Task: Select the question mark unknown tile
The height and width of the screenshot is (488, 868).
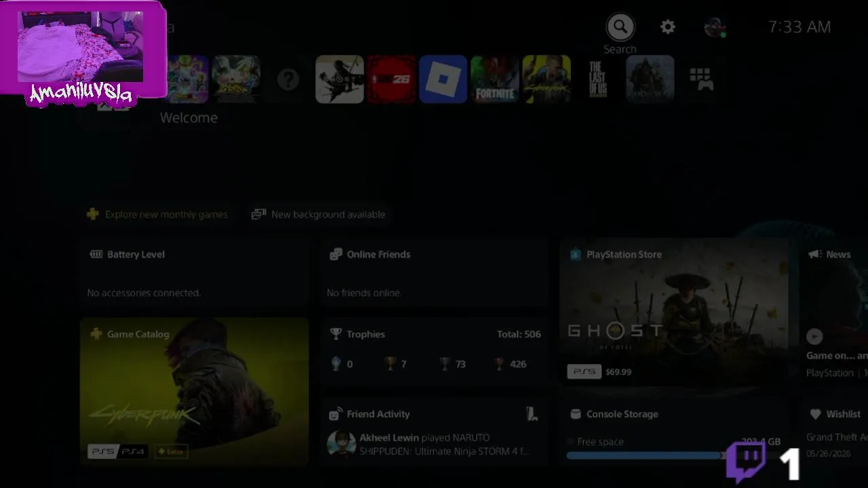Action: tap(288, 79)
